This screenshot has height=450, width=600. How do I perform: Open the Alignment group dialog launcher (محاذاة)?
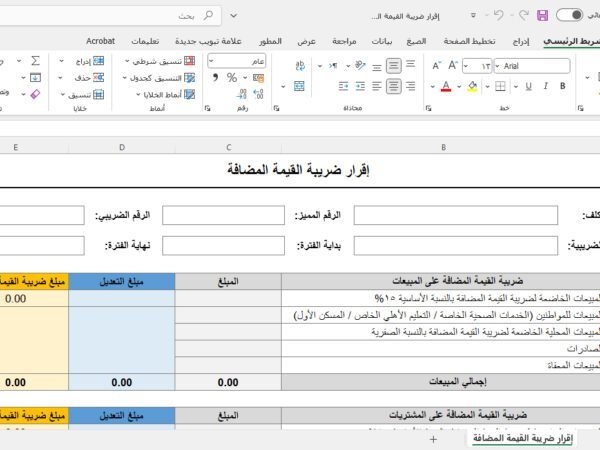276,108
